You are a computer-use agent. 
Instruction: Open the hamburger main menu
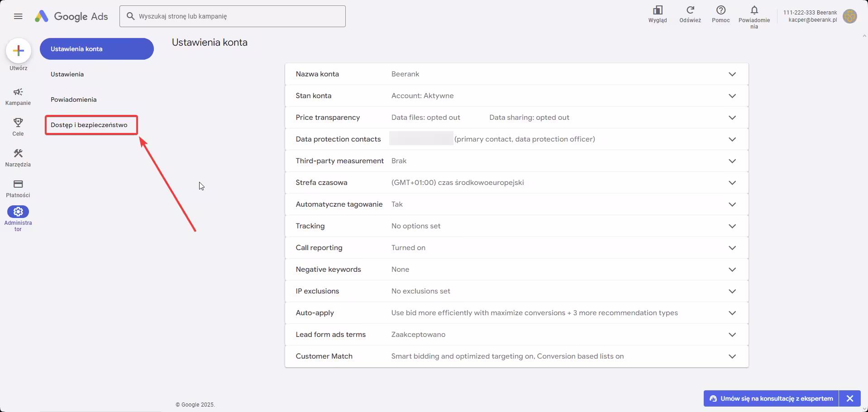(18, 16)
